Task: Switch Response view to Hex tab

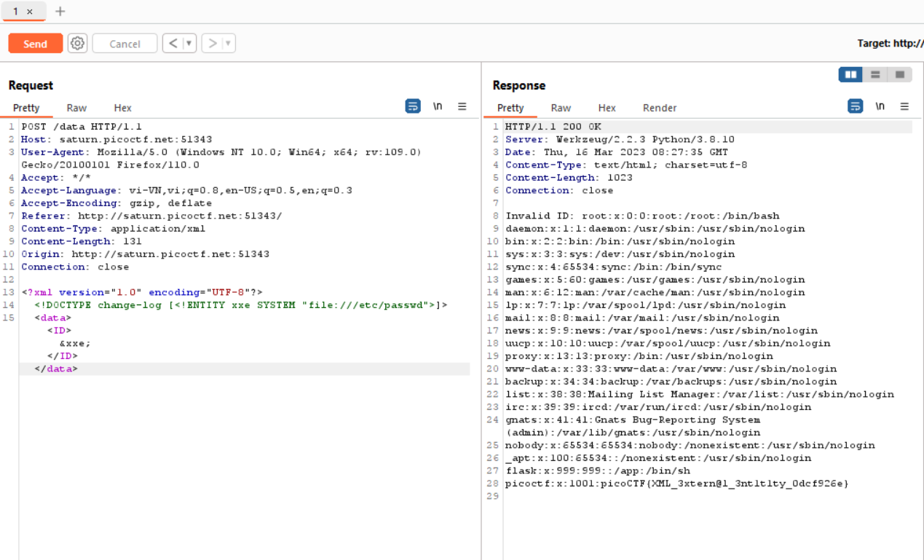Action: [607, 108]
